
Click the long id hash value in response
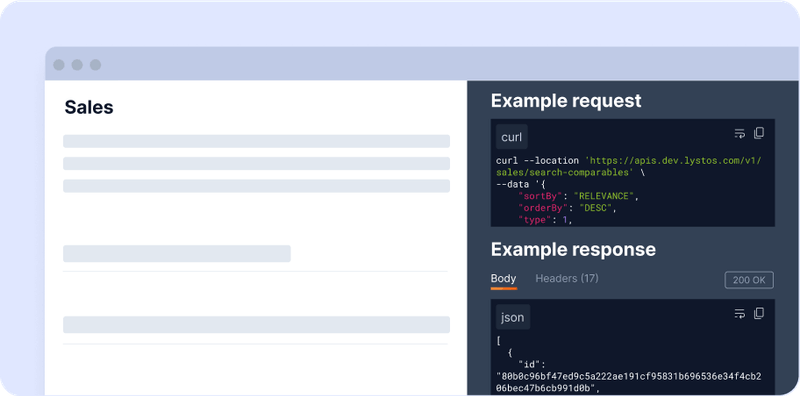629,382
